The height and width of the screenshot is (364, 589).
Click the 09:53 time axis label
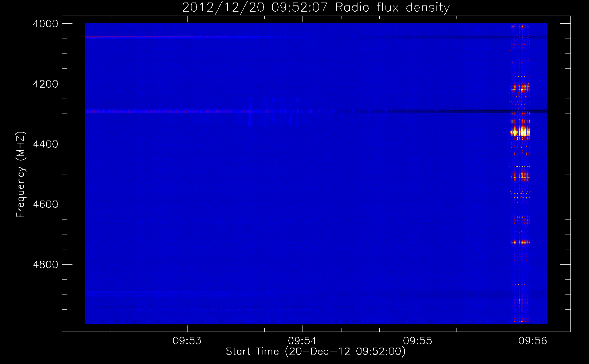click(x=187, y=341)
